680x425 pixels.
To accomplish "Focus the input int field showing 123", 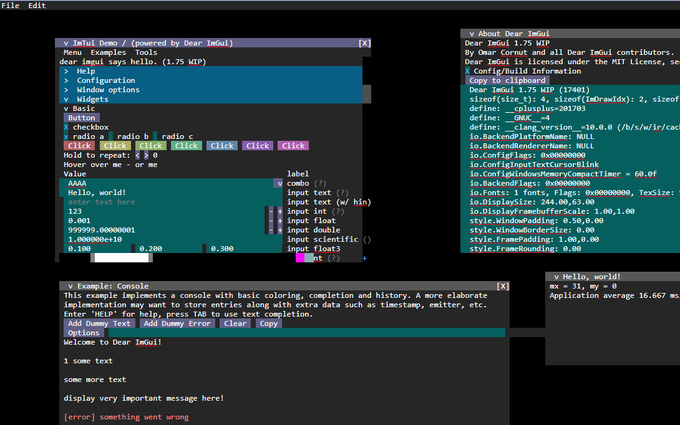I will pos(162,211).
